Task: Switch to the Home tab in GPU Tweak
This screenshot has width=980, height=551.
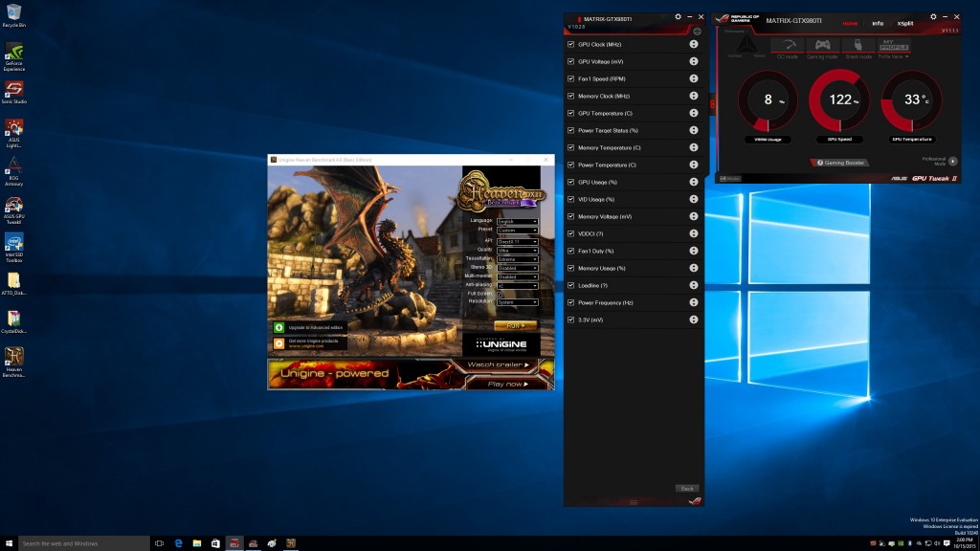Action: [x=850, y=23]
